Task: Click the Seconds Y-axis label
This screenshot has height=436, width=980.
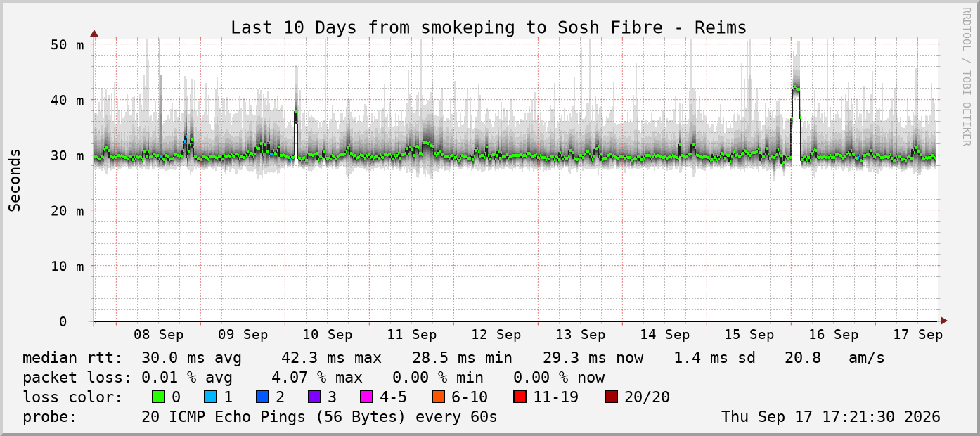Action: pos(15,180)
